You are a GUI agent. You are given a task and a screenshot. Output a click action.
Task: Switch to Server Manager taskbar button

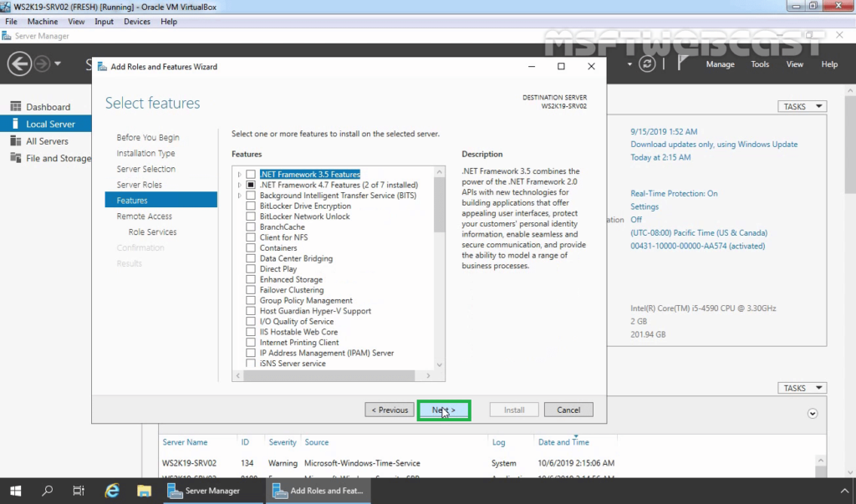click(211, 491)
